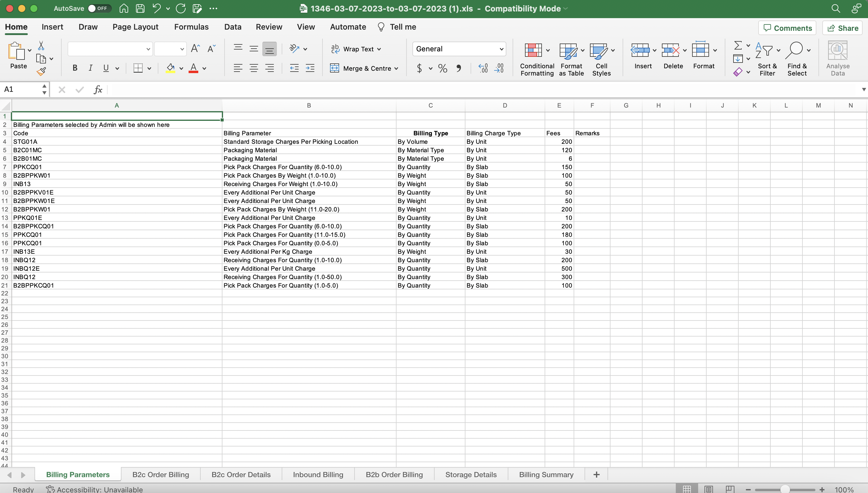Toggle Underline formatting

click(106, 68)
